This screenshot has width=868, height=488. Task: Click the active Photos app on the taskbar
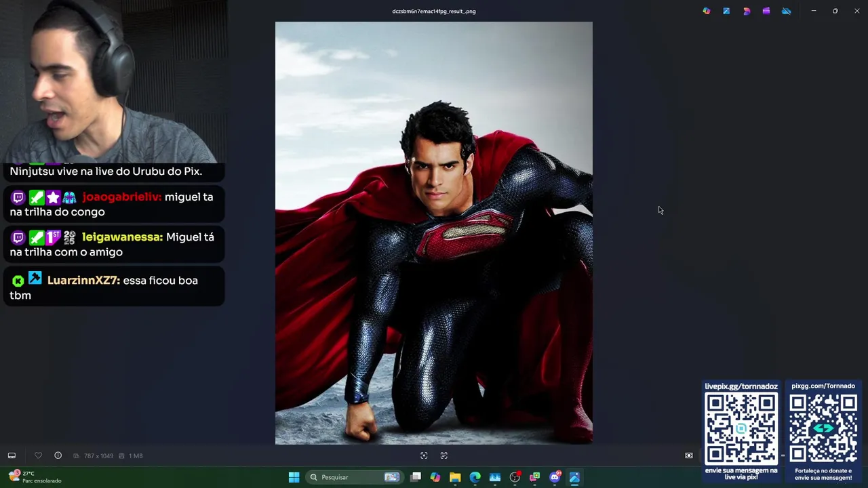click(x=574, y=477)
